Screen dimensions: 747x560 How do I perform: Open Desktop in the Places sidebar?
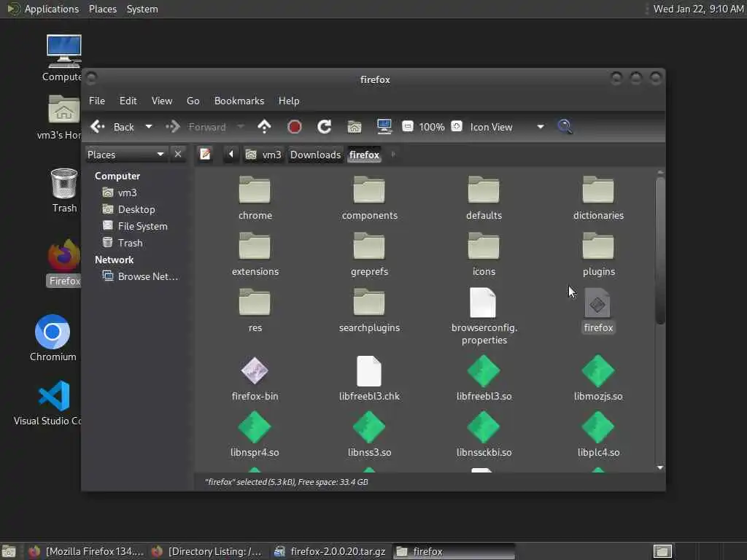[x=128, y=209]
